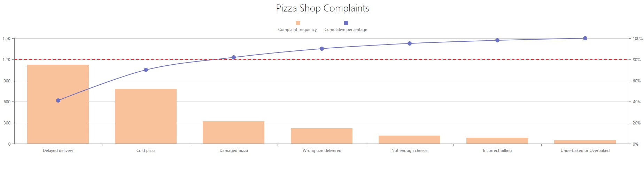Click the Pizza Shop Complaints chart title
This screenshot has width=644, height=170.
(x=322, y=8)
